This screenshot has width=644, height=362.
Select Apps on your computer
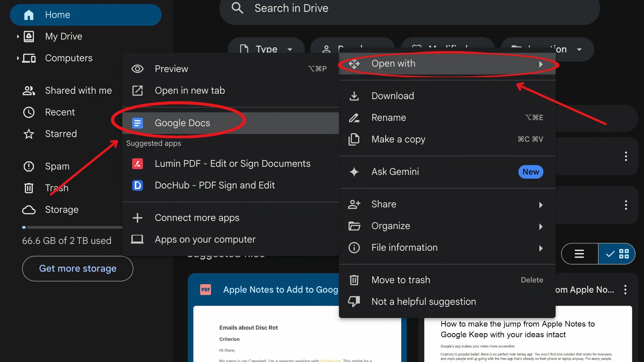[x=231, y=239]
